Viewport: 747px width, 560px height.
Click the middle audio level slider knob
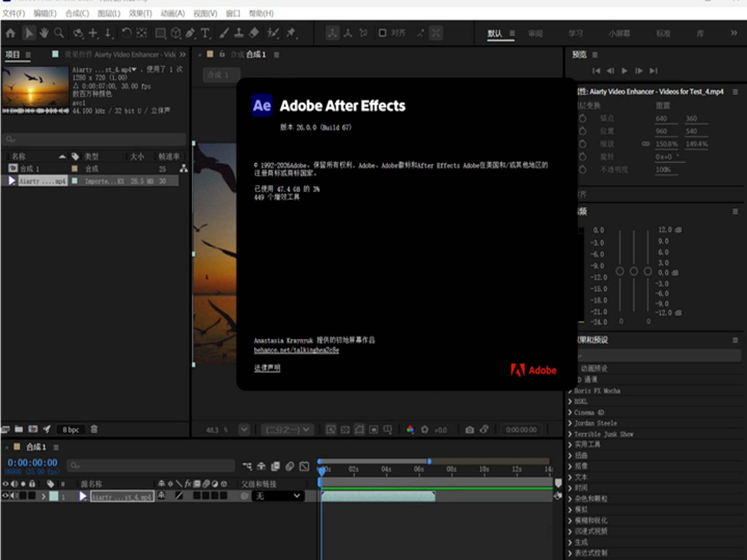click(634, 271)
